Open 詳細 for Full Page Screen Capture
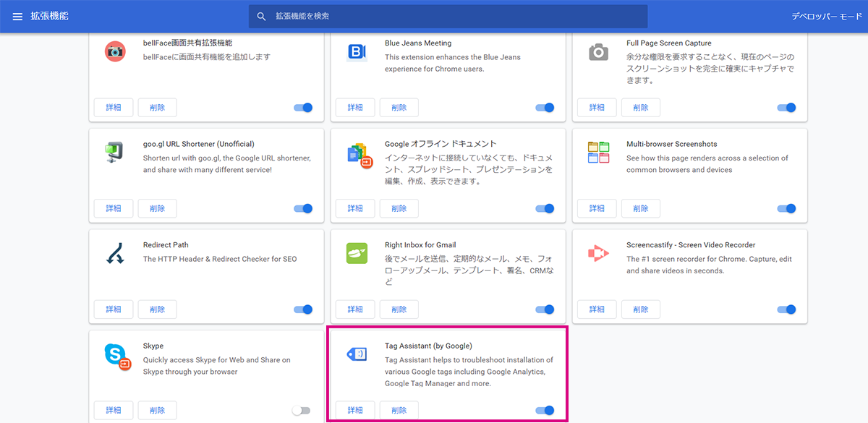The height and width of the screenshot is (423, 868). pyautogui.click(x=597, y=108)
